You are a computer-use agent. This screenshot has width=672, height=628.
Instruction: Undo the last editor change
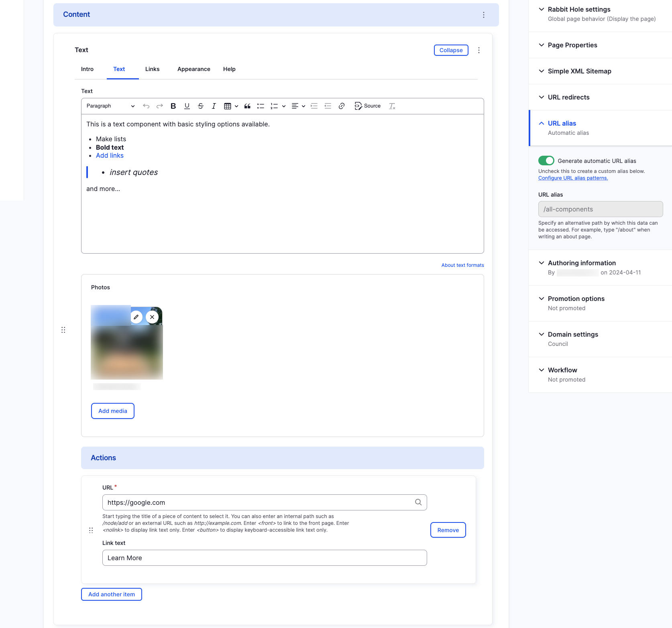(x=146, y=106)
